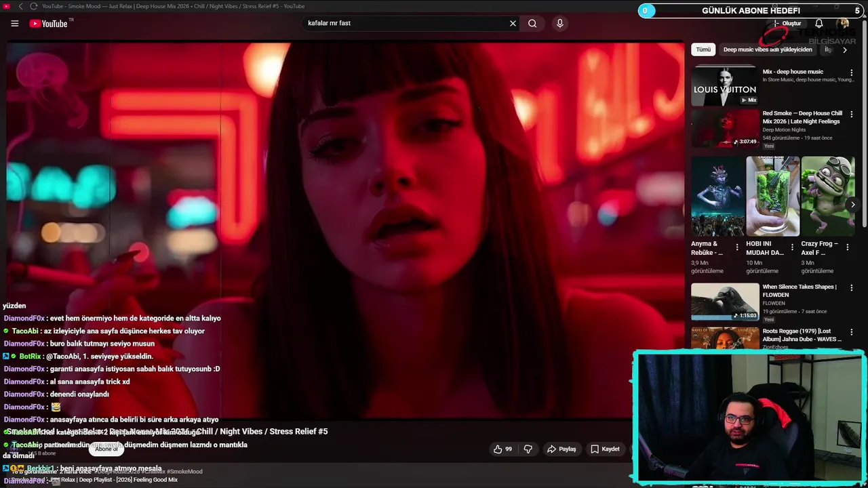Image resolution: width=868 pixels, height=488 pixels.
Task: Click the 'BotRix' name in chat
Action: click(x=31, y=357)
